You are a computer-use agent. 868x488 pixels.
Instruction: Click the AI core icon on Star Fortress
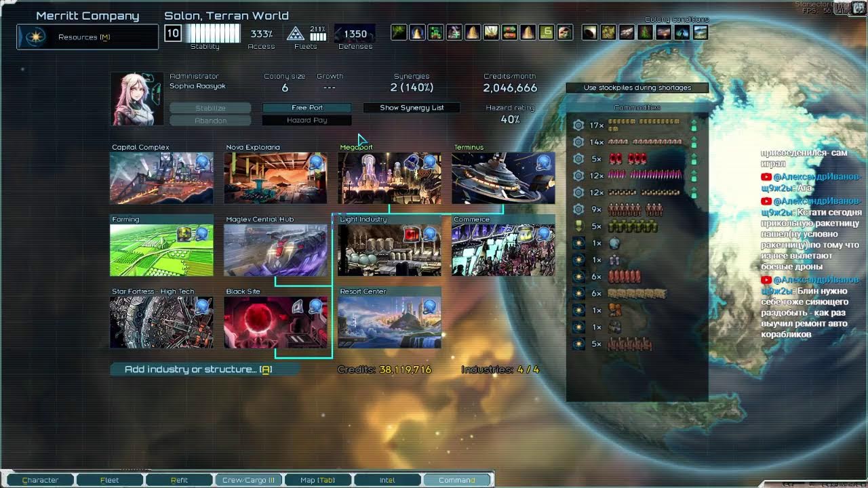(x=202, y=306)
